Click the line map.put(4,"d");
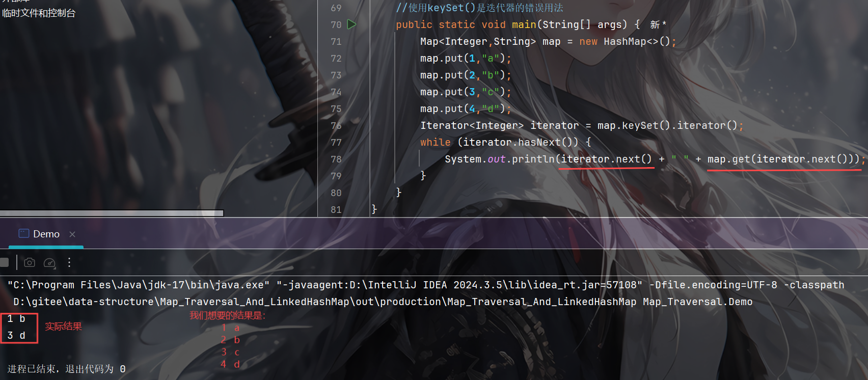This screenshot has width=868, height=380. tap(466, 108)
